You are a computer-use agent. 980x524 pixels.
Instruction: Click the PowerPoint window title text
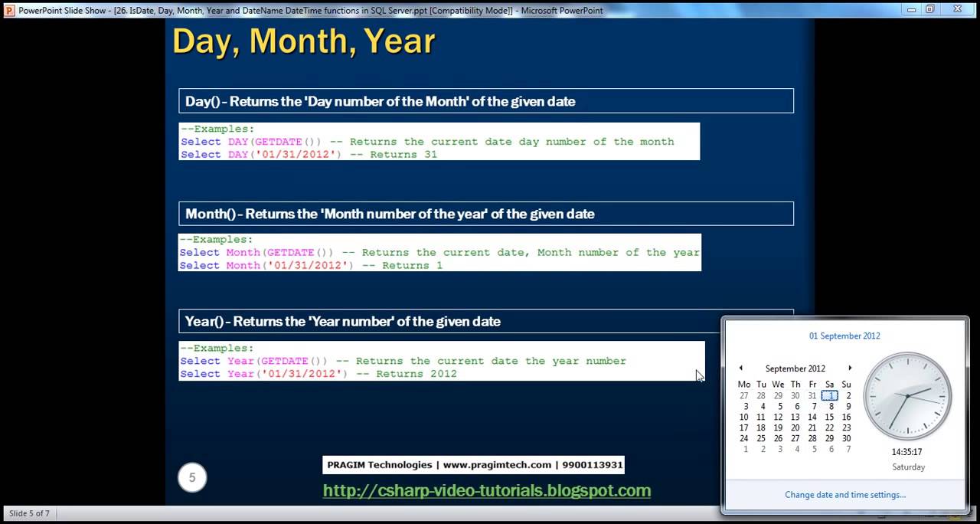click(x=311, y=11)
